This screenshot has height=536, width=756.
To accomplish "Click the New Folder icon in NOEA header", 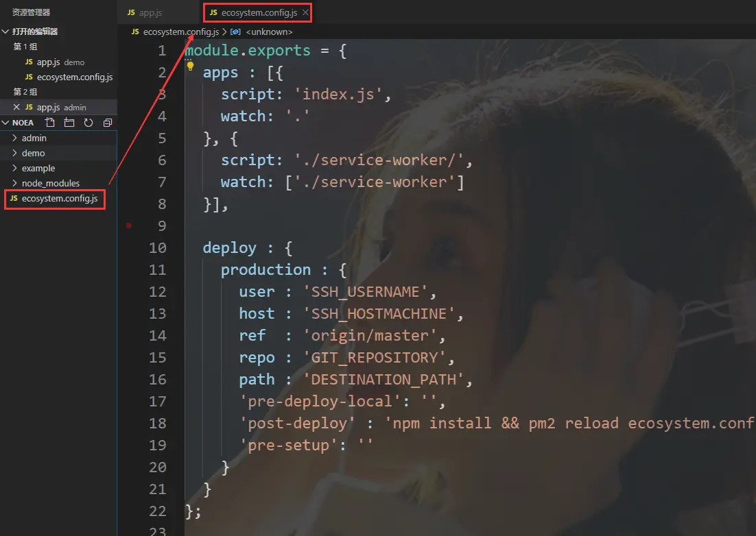I will coord(69,122).
